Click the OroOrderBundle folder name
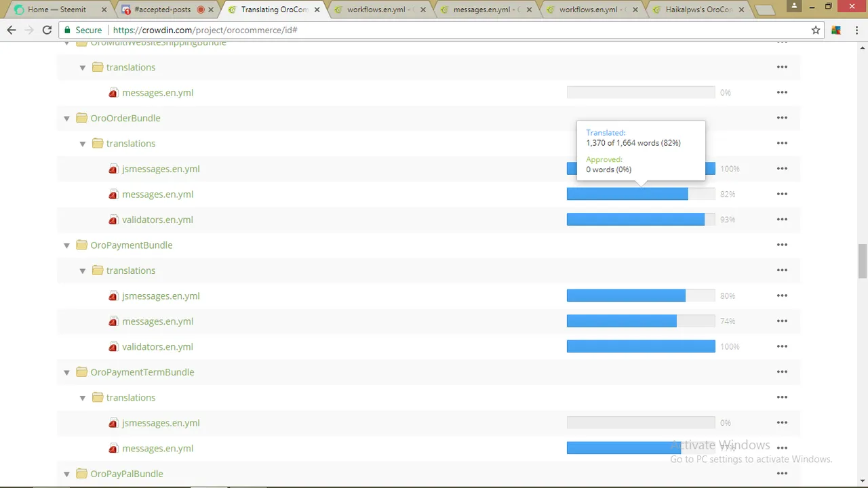This screenshot has height=488, width=868. [125, 118]
